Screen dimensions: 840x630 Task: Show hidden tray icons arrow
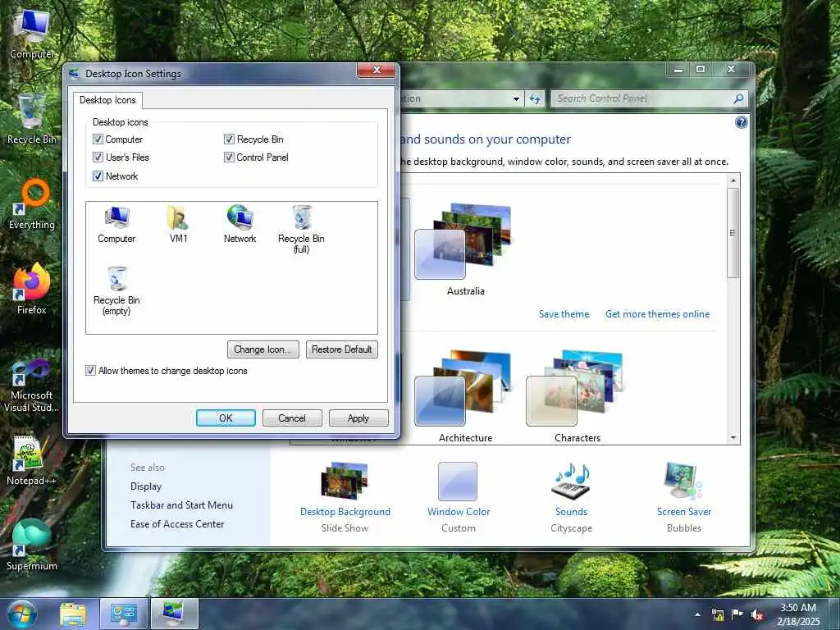click(x=697, y=615)
